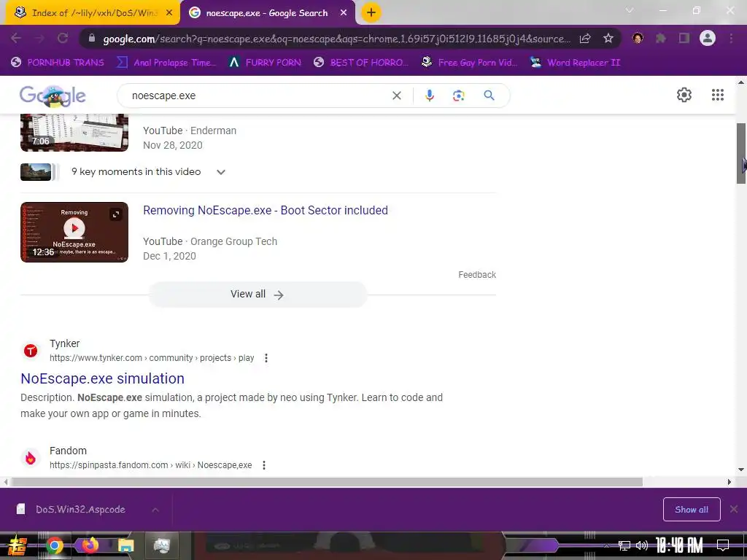Click the right arrow of horizontal scrollbar
Viewport: 747px width, 560px height.
tap(729, 482)
